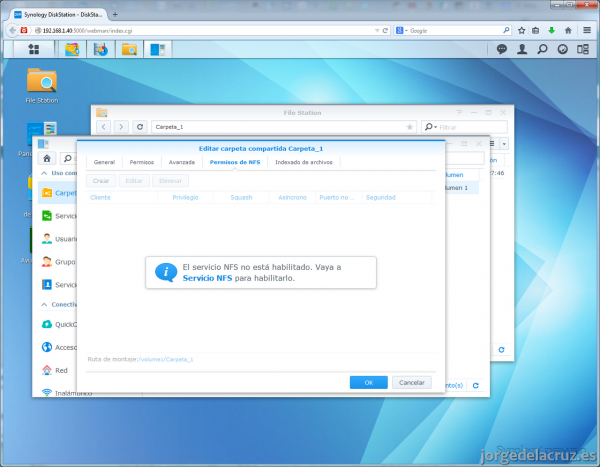Viewport: 600px width, 467px height.
Task: Click the Editar button
Action: [134, 181]
